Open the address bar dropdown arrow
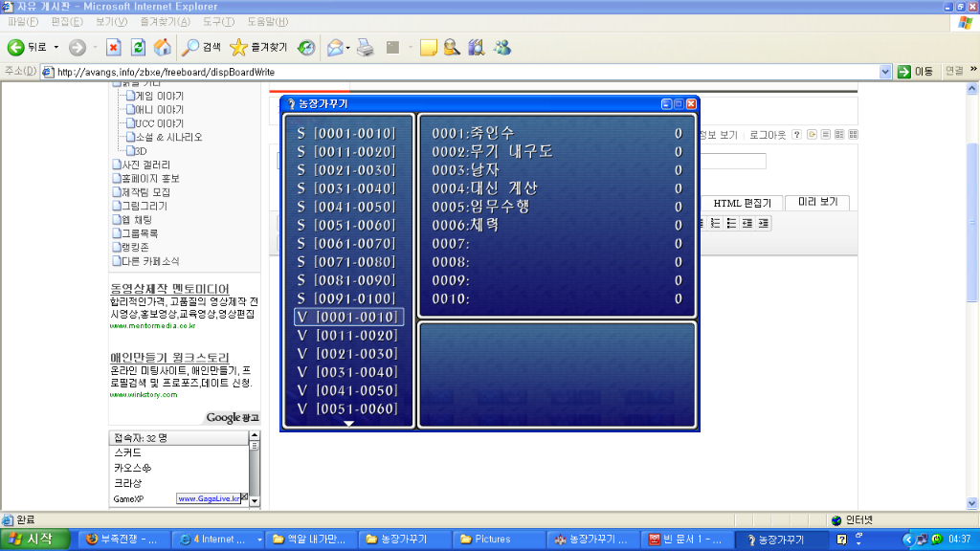This screenshot has width=980, height=551. [x=885, y=72]
